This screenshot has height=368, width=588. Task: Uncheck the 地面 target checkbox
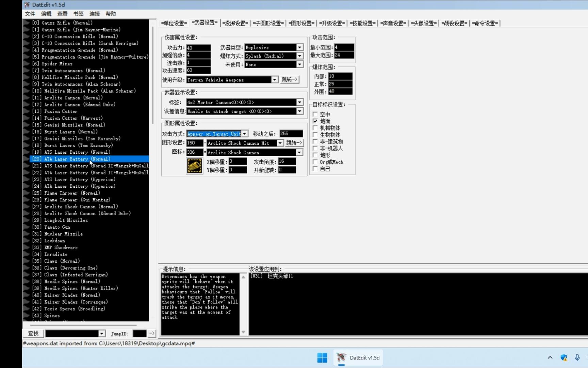pyautogui.click(x=315, y=121)
